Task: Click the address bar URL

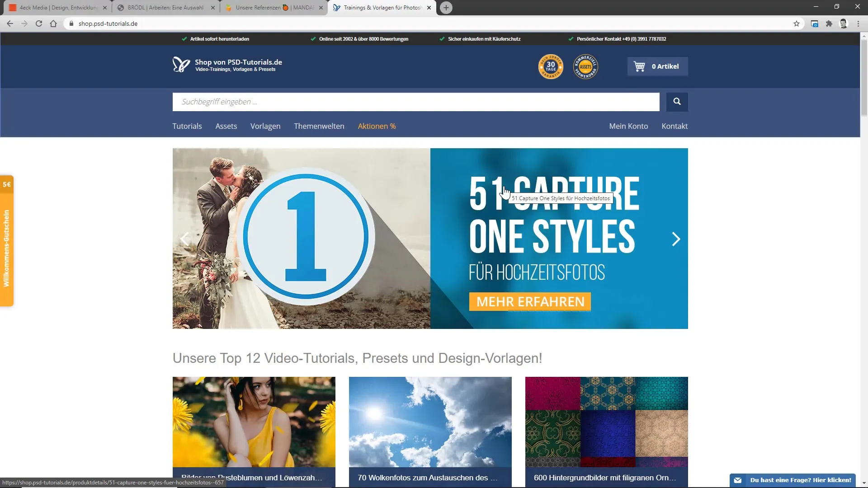Action: 108,23
